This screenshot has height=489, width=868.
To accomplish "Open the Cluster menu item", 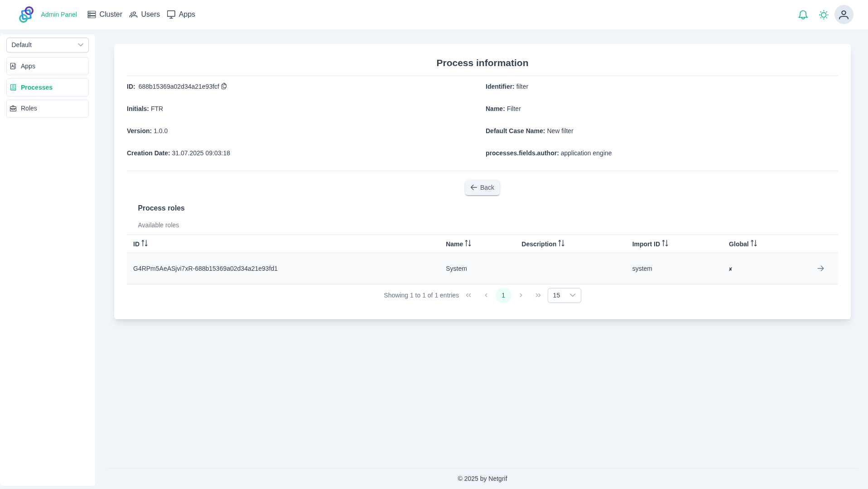I will 105,14.
